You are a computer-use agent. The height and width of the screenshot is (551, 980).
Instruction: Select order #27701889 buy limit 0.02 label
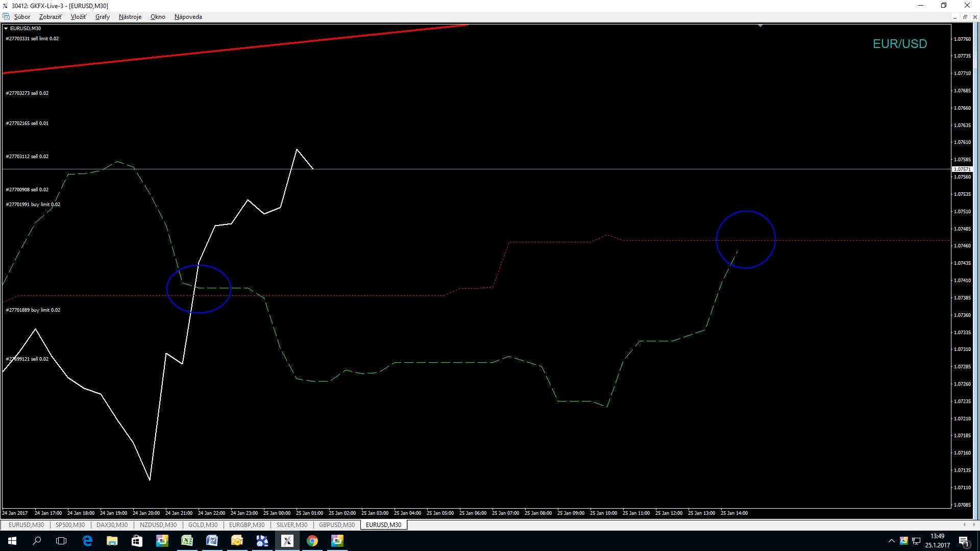click(33, 310)
